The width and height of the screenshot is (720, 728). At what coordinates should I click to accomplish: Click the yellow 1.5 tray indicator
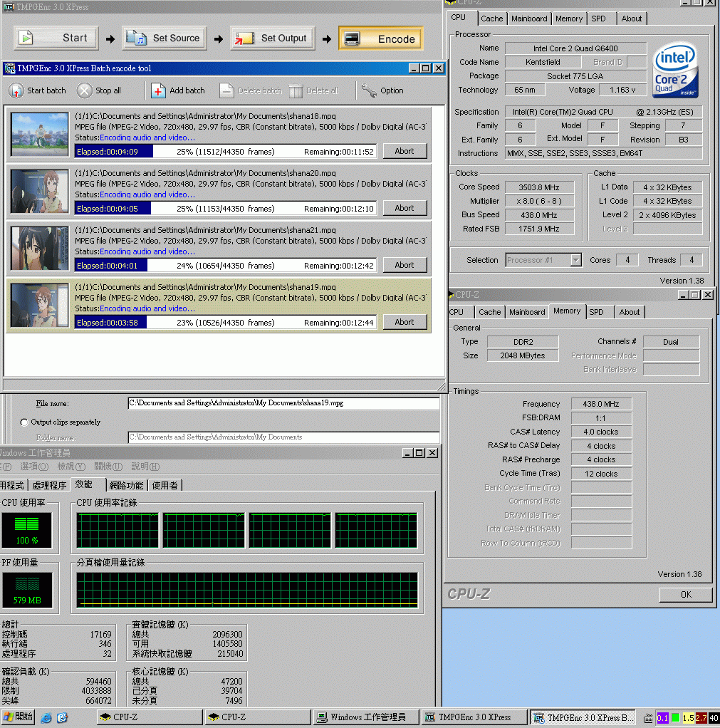(x=689, y=718)
